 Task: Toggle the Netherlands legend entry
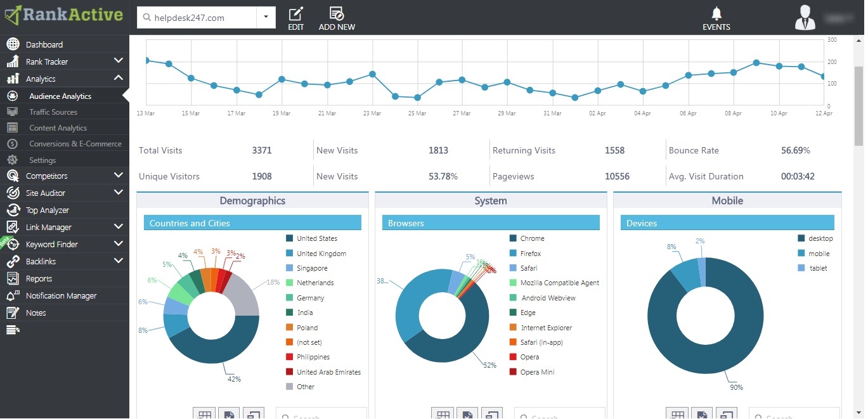[309, 283]
